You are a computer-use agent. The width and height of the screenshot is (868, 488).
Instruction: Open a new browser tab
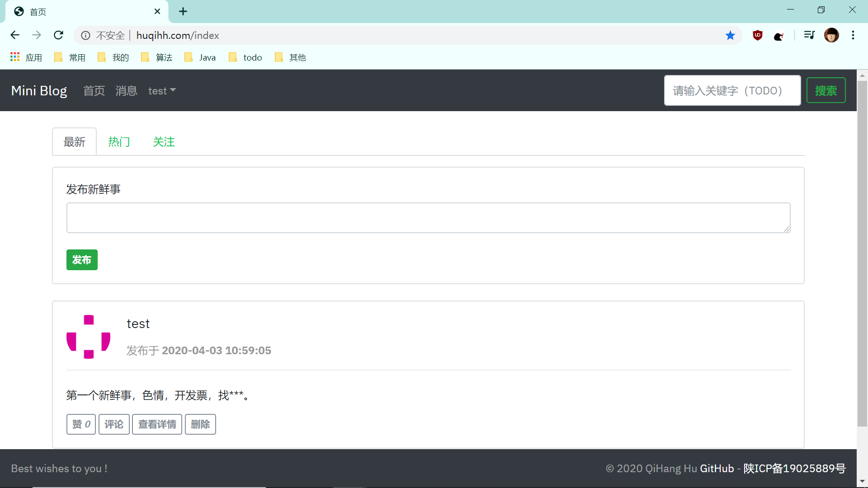click(183, 11)
